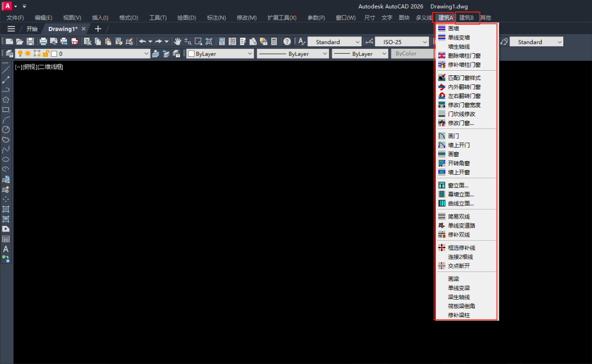The image size is (592, 364).
Task: Select the Circle tool
Action: click(6, 130)
